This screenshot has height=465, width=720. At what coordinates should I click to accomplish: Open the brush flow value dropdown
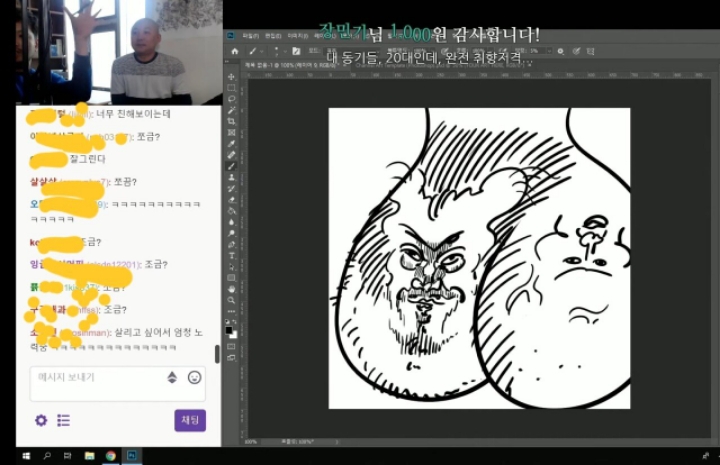coord(490,51)
